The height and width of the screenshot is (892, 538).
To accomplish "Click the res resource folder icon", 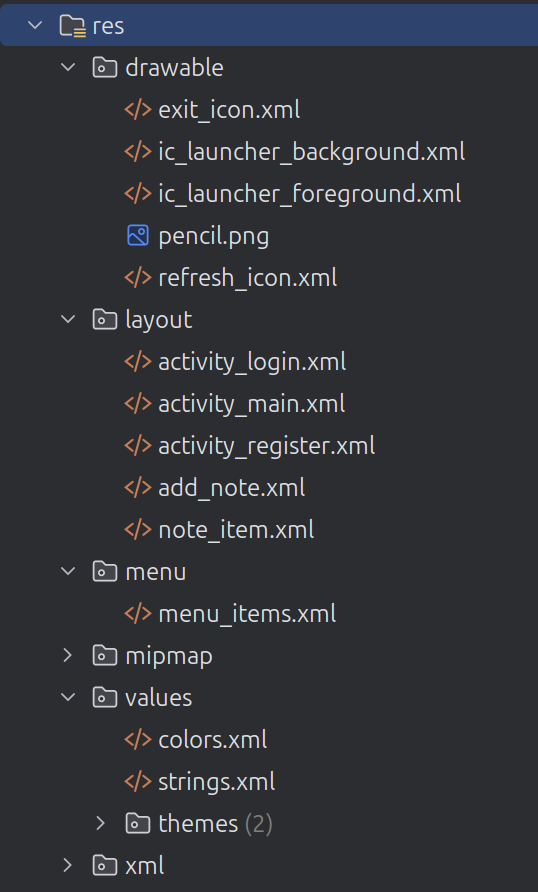I will (x=73, y=26).
